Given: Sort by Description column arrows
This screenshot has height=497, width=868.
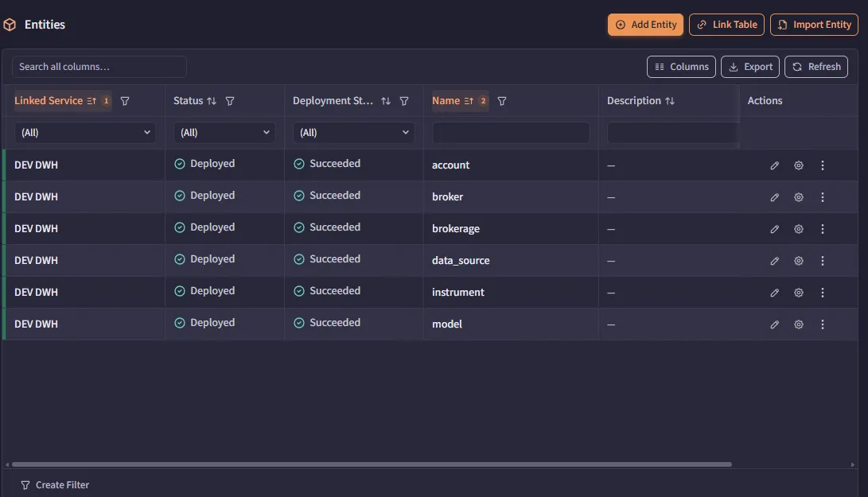Looking at the screenshot, I should tap(670, 101).
